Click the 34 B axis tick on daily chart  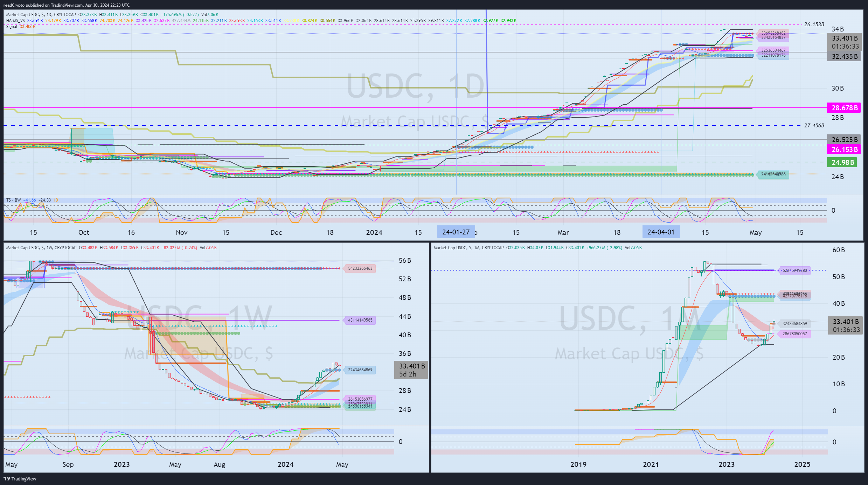pyautogui.click(x=838, y=29)
